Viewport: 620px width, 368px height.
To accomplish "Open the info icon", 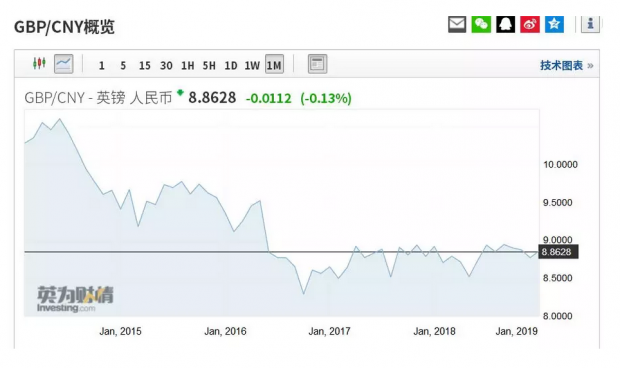I will coord(590,25).
